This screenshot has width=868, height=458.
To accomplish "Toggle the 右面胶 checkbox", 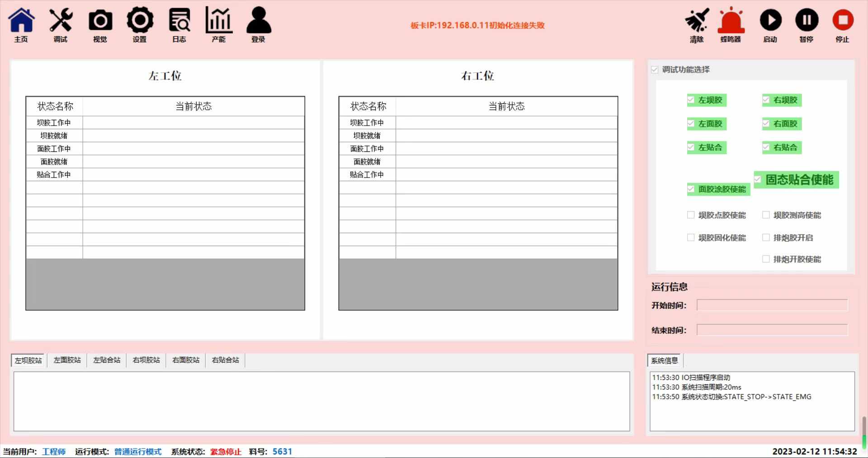I will tap(766, 123).
